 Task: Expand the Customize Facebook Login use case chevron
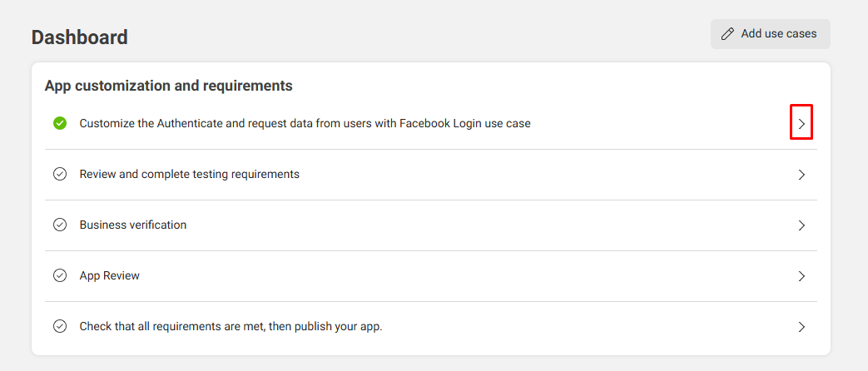801,124
